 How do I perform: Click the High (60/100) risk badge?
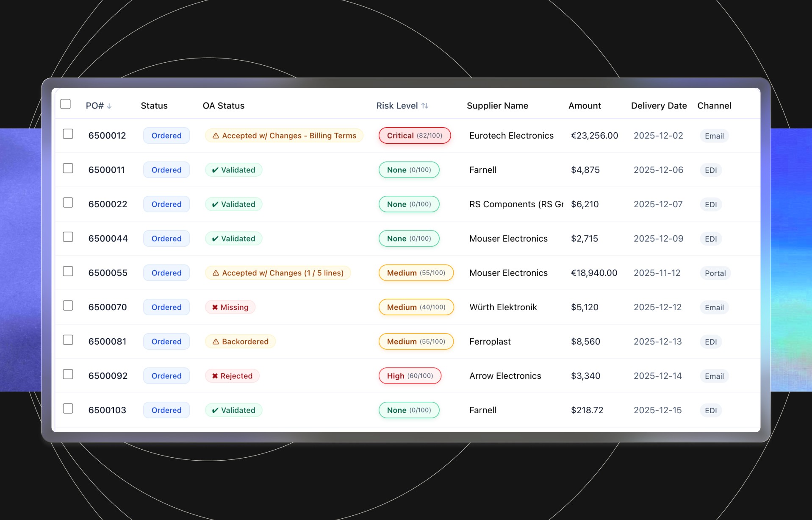click(x=410, y=376)
